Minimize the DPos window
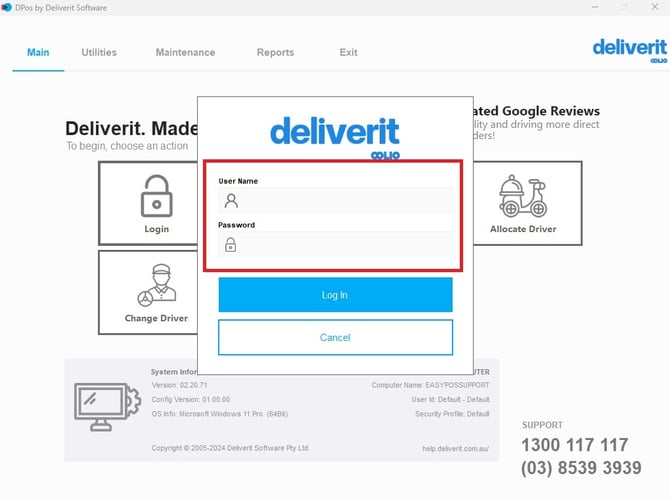This screenshot has width=670, height=501. (595, 7)
